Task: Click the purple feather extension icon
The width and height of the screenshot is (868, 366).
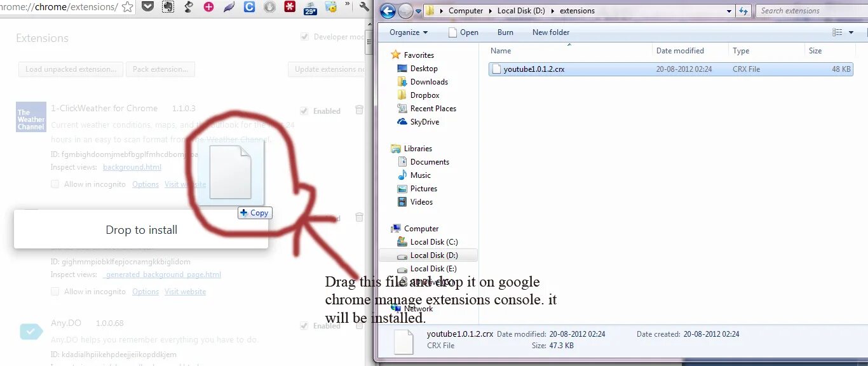Action: pyautogui.click(x=229, y=7)
